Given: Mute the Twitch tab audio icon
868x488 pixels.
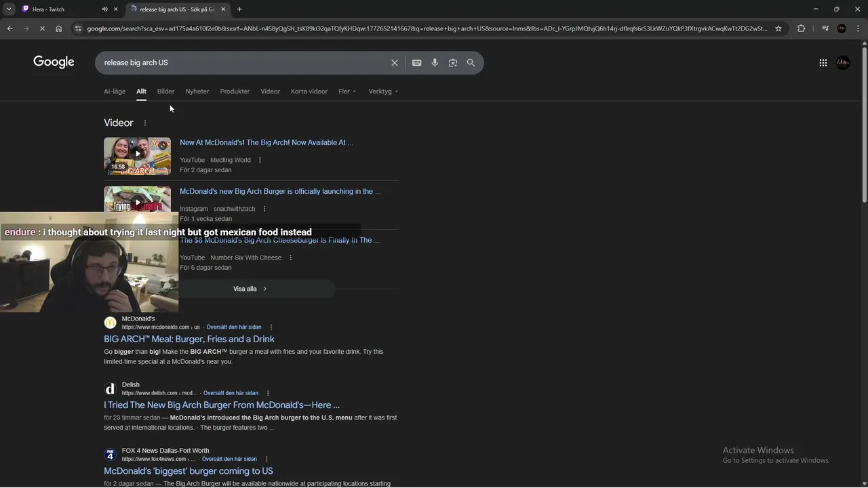Looking at the screenshot, I should click(104, 9).
